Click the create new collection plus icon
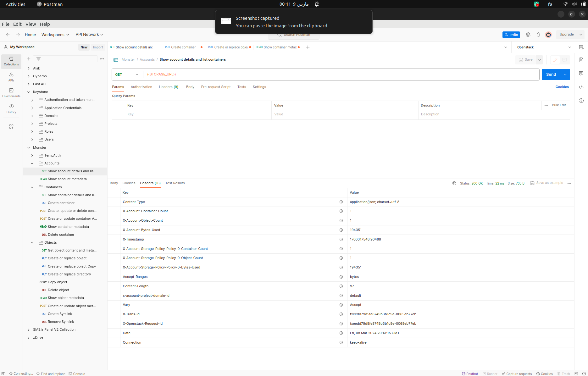Screen dimensions: 588x376 29,59
